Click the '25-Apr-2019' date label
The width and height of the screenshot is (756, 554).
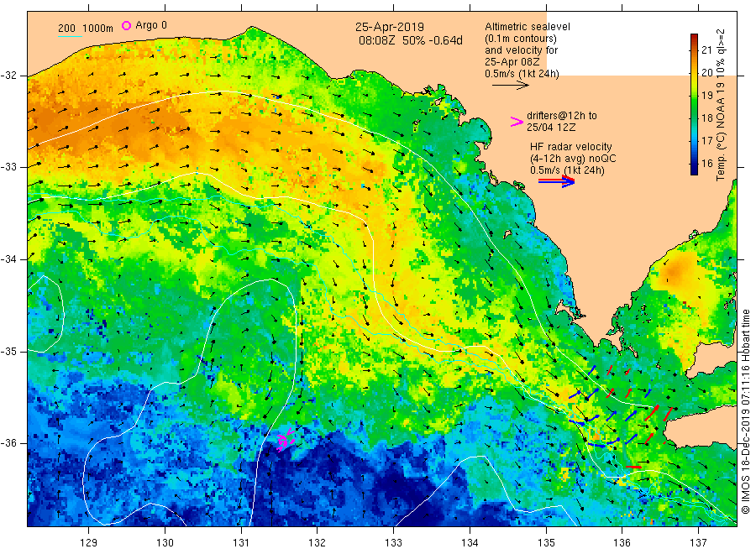[x=390, y=27]
